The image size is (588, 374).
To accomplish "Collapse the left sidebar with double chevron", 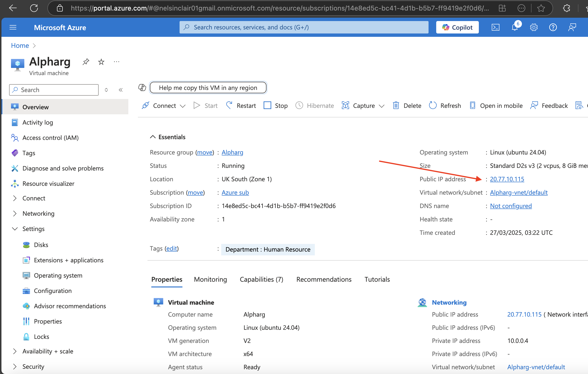I will [x=121, y=90].
